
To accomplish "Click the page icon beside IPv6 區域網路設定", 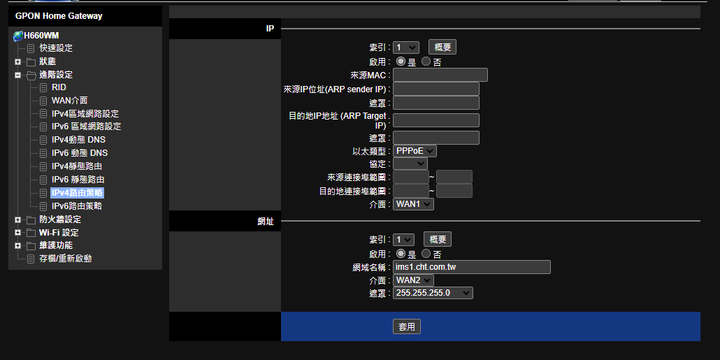I will click(43, 127).
